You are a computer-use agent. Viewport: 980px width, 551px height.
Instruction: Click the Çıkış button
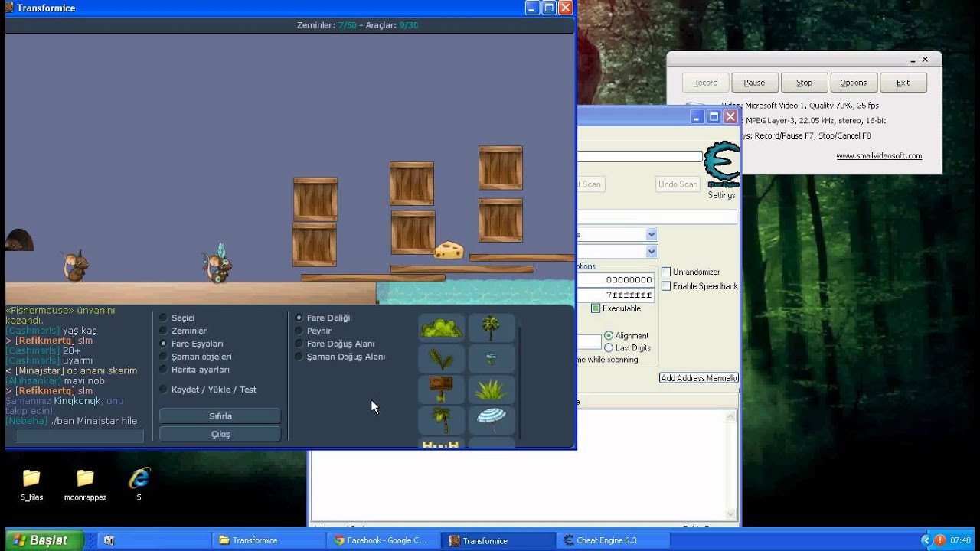click(220, 434)
